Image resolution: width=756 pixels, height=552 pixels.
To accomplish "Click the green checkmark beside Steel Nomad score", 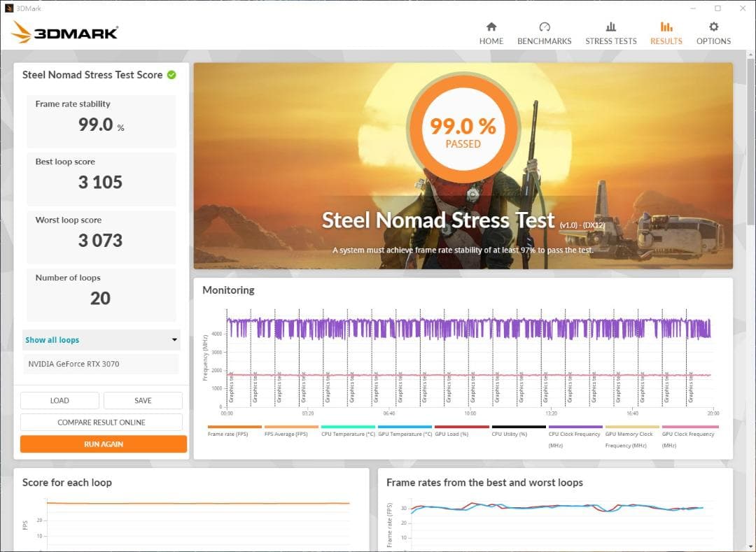I will (x=170, y=75).
